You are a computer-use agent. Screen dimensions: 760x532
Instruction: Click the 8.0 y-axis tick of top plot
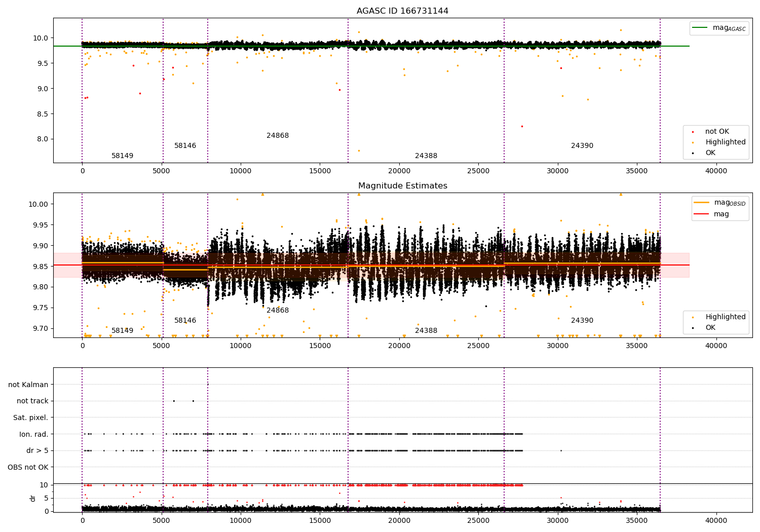click(43, 139)
